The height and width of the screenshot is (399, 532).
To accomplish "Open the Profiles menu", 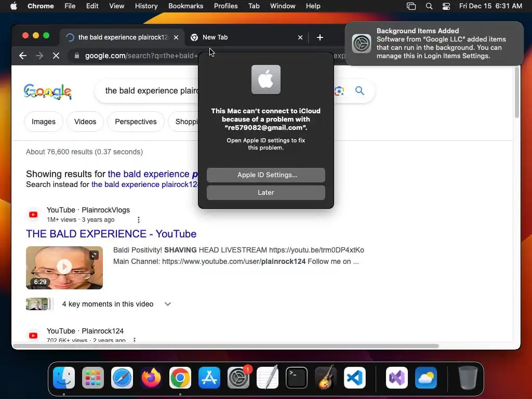I will pos(225,6).
